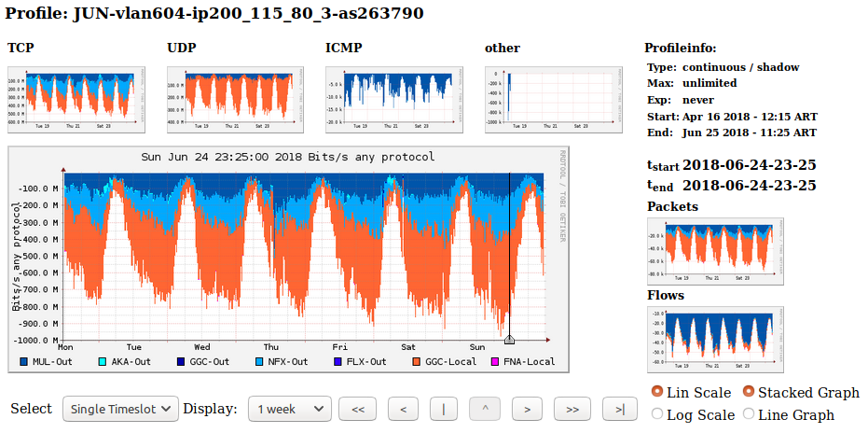Click the '^' up navigation button
The width and height of the screenshot is (868, 433).
[x=486, y=409]
